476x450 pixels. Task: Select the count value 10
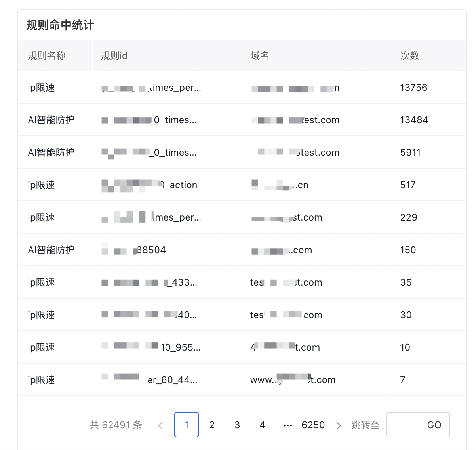coord(405,347)
